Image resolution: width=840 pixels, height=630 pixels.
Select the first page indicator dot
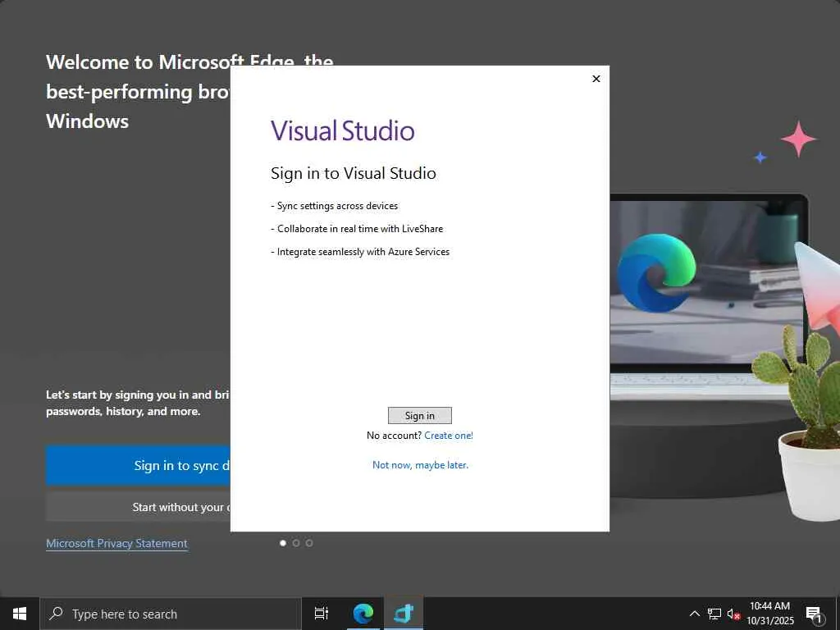pyautogui.click(x=283, y=543)
